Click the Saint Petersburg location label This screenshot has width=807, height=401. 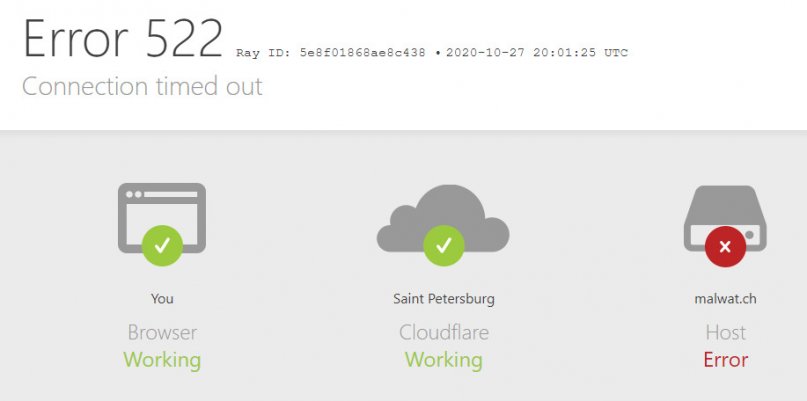444,299
